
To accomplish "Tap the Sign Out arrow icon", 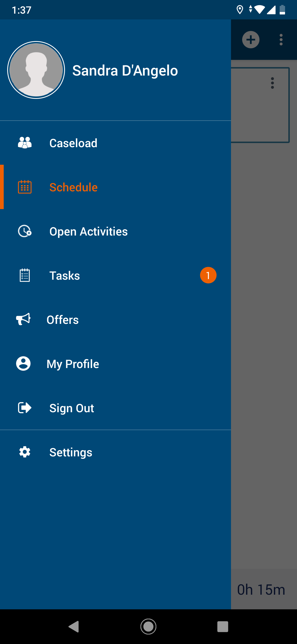I will coord(25,408).
